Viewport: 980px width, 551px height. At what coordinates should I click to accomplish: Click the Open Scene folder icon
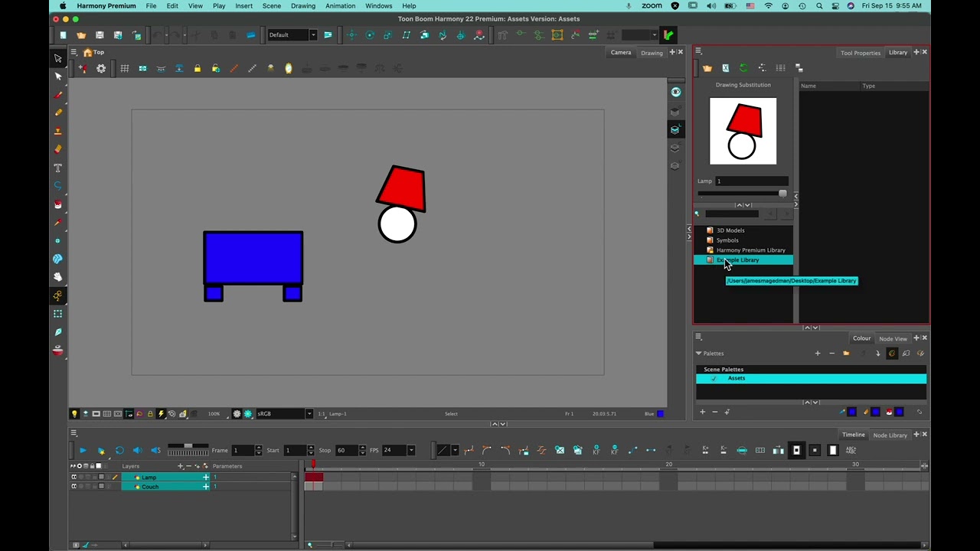point(81,34)
